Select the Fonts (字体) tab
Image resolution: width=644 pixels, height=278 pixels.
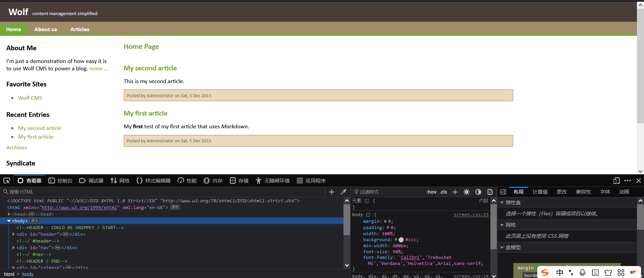[x=605, y=192]
